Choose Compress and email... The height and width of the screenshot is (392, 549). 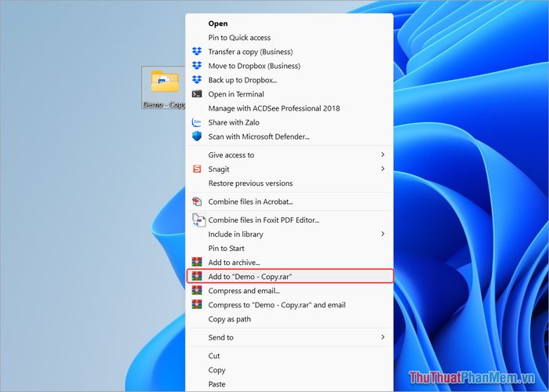click(x=289, y=291)
